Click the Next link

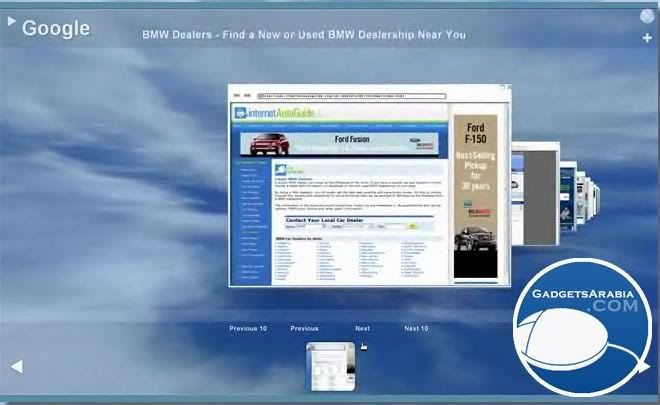[362, 328]
